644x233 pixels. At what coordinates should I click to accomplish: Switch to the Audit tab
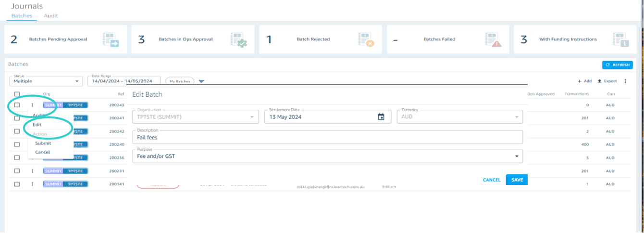pos(51,15)
